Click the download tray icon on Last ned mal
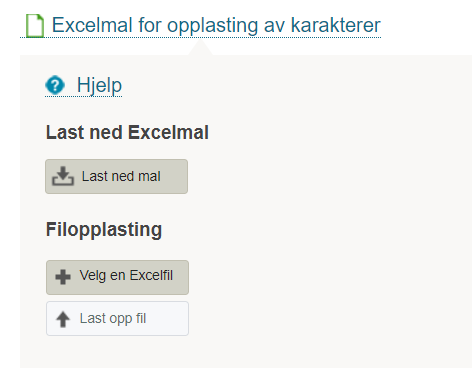The width and height of the screenshot is (472, 368). [x=63, y=176]
